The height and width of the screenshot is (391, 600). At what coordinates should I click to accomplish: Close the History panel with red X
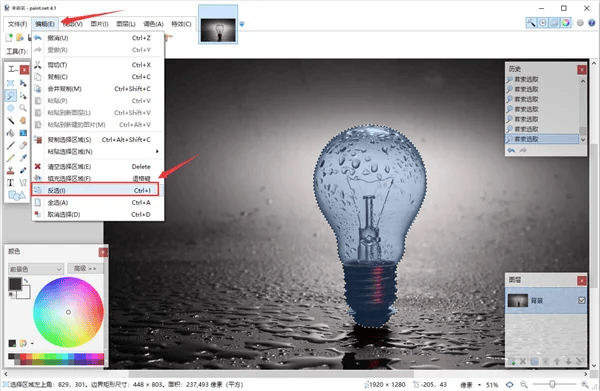pos(582,69)
